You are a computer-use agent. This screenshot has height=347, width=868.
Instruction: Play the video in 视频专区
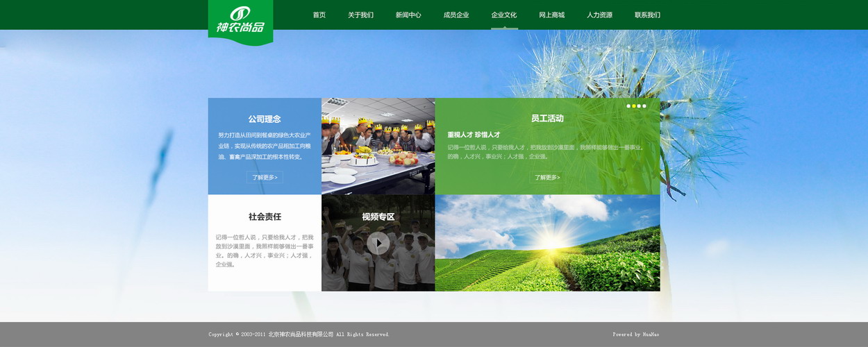[378, 243]
